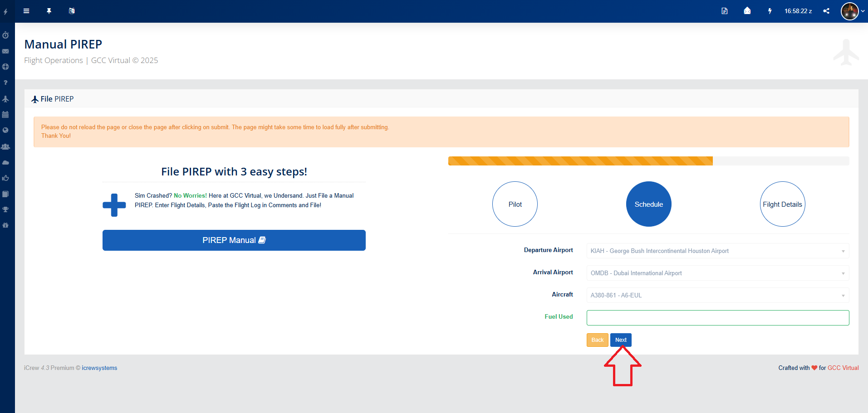The width and height of the screenshot is (868, 413).
Task: Click the green 'No Worries!' text
Action: [x=190, y=196]
